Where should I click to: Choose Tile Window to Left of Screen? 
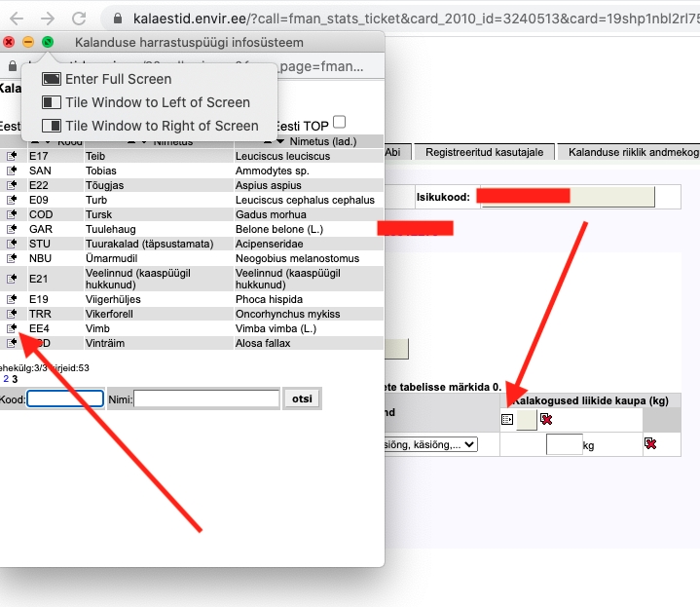146,102
